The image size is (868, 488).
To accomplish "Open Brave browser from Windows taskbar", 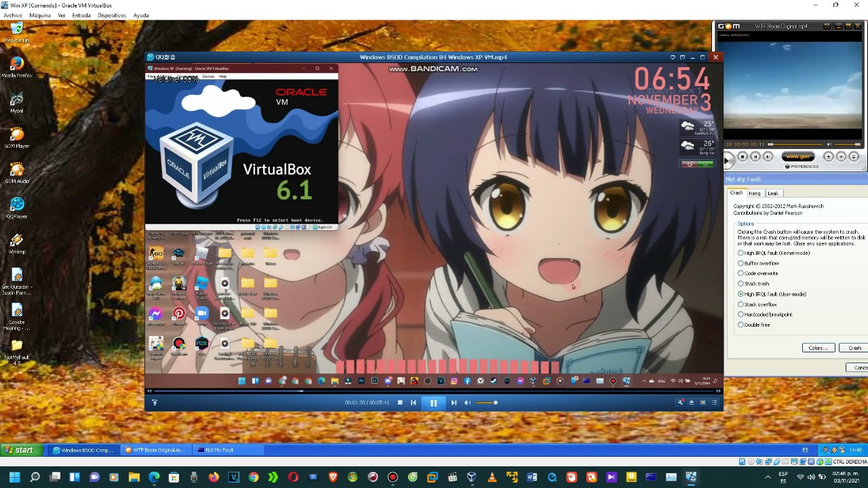I will click(333, 477).
